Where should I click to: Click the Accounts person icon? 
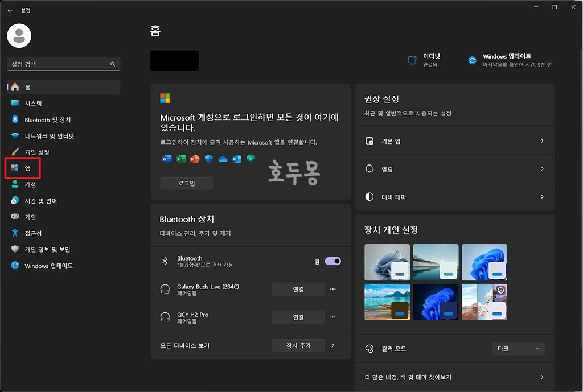coord(15,184)
